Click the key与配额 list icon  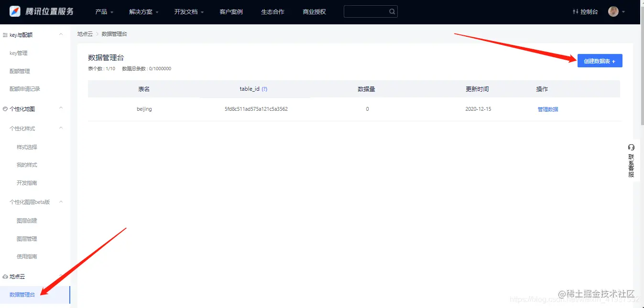(5, 35)
